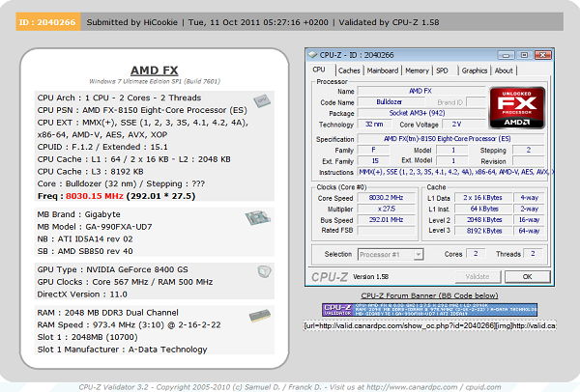Screen dimensions: 580x392
Task: Open the Processor #1 selection dropdown
Action: 419,255
